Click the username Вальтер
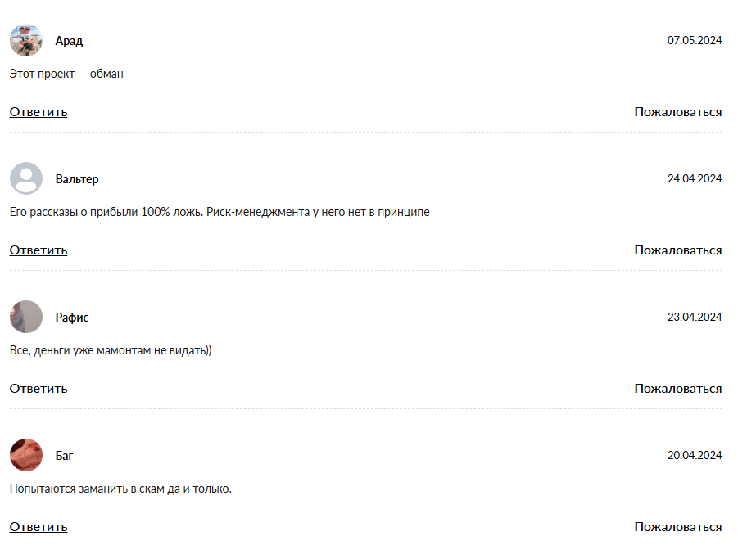Image resolution: width=756 pixels, height=545 pixels. point(77,178)
